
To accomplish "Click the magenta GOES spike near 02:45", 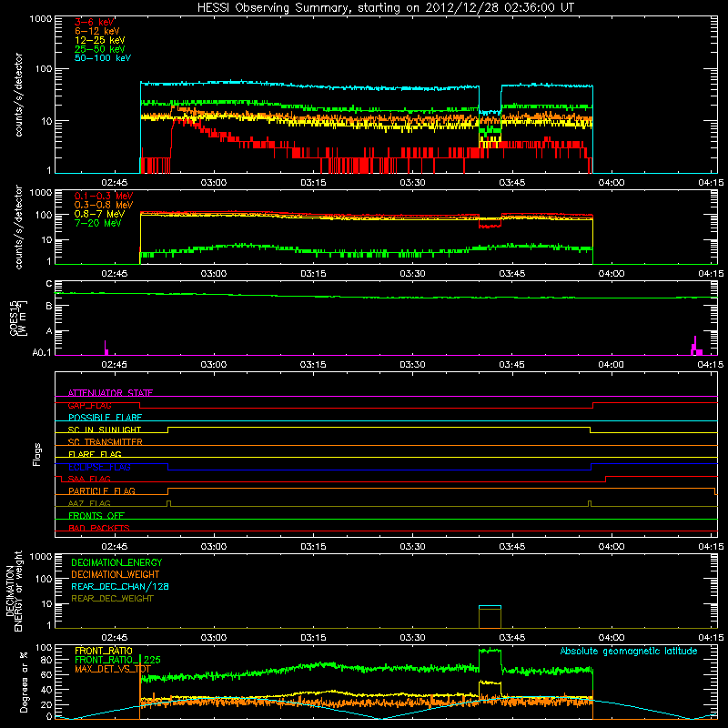I will point(106,348).
